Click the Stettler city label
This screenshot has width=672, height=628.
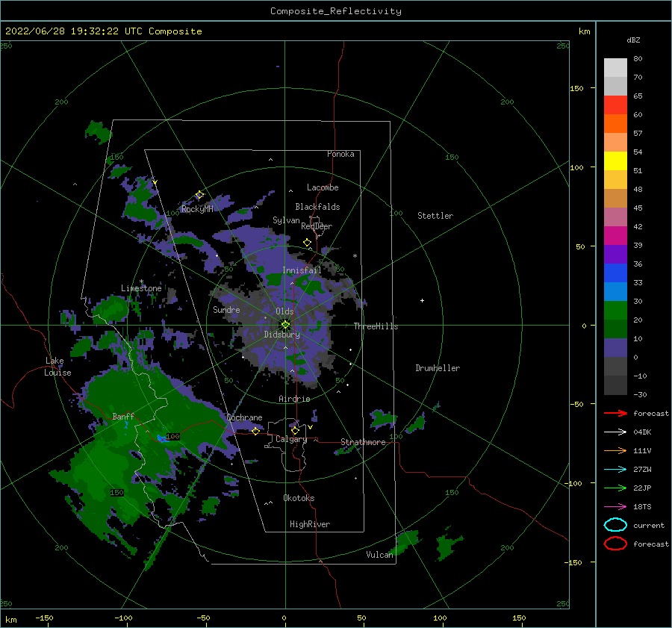[x=435, y=216]
